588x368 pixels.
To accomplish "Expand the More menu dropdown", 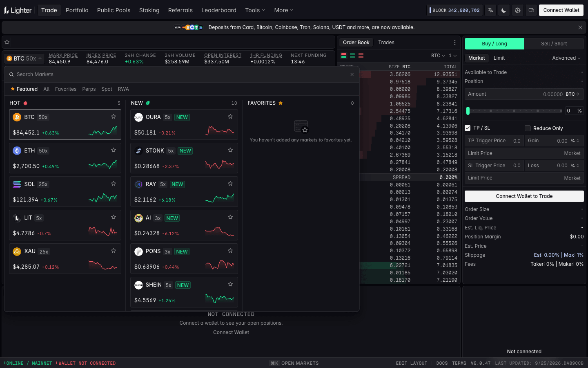I will (284, 10).
